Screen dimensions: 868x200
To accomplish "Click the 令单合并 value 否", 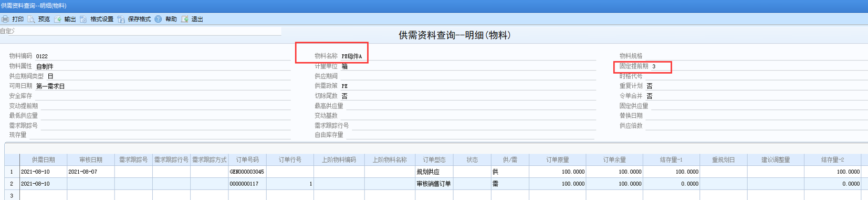I will 650,96.
